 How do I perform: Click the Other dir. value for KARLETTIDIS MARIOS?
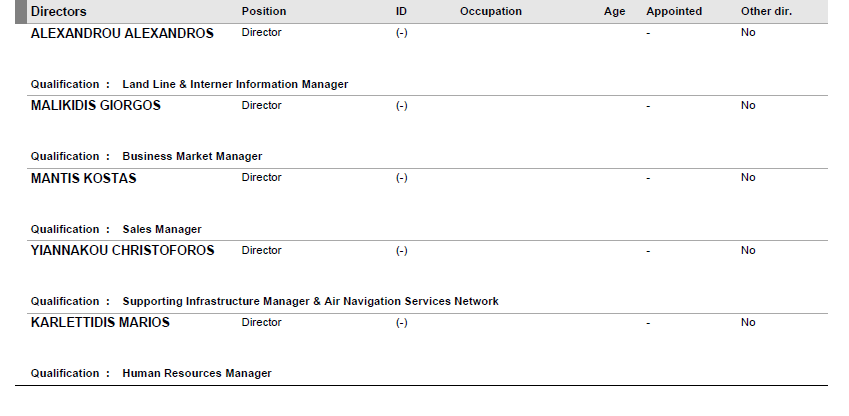[x=748, y=322]
